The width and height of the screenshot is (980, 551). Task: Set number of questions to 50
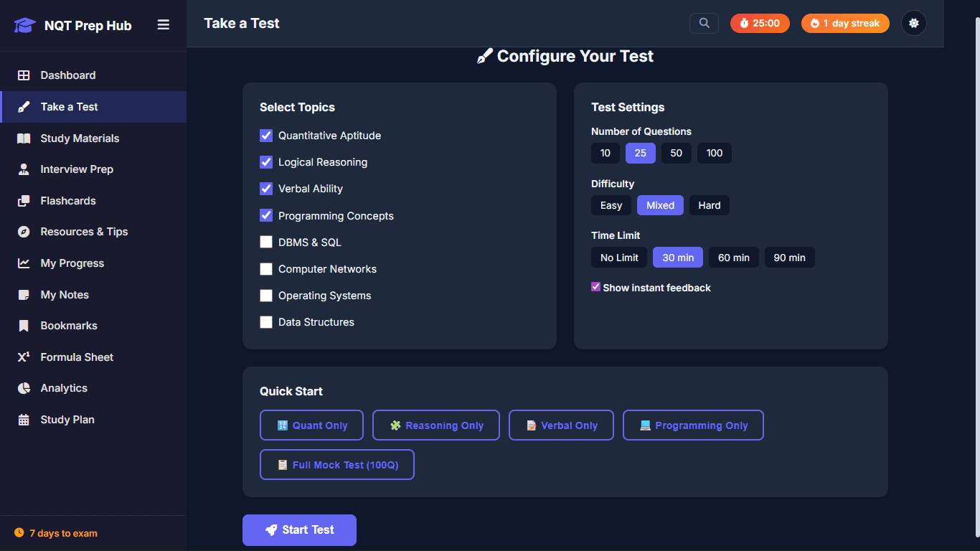pos(677,153)
